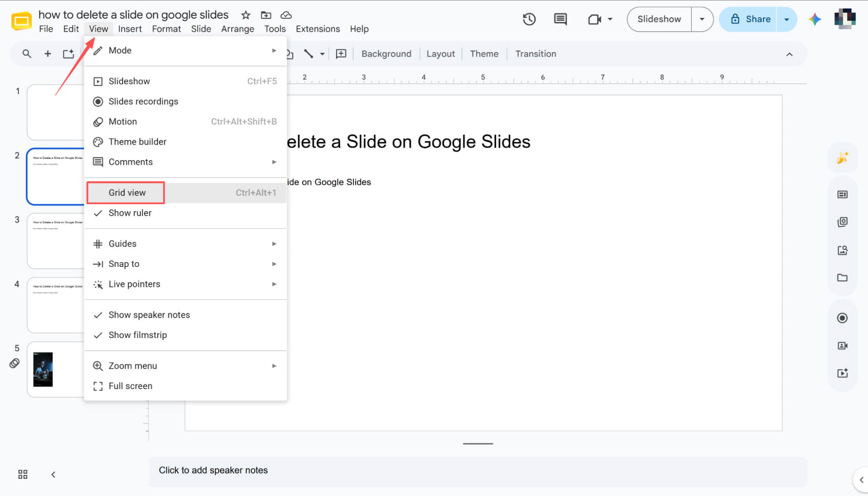Click the video camera meeting icon
The width and height of the screenshot is (868, 496).
point(594,19)
